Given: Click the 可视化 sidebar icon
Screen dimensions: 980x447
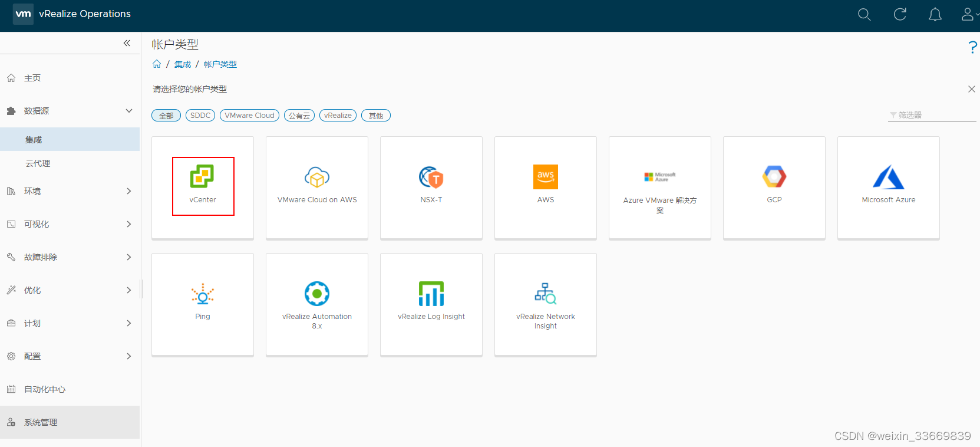Looking at the screenshot, I should 11,224.
